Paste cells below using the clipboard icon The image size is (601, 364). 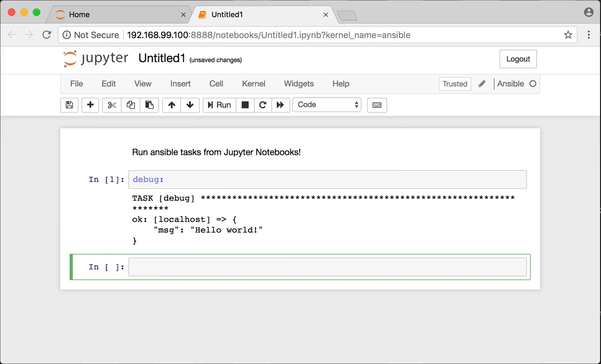(x=149, y=105)
